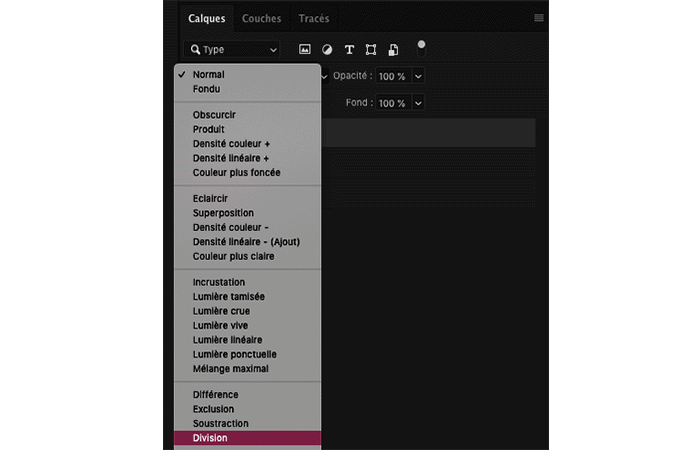Image resolution: width=700 pixels, height=450 pixels.
Task: Open the Opacité value dropdown arrow
Action: tap(418, 76)
